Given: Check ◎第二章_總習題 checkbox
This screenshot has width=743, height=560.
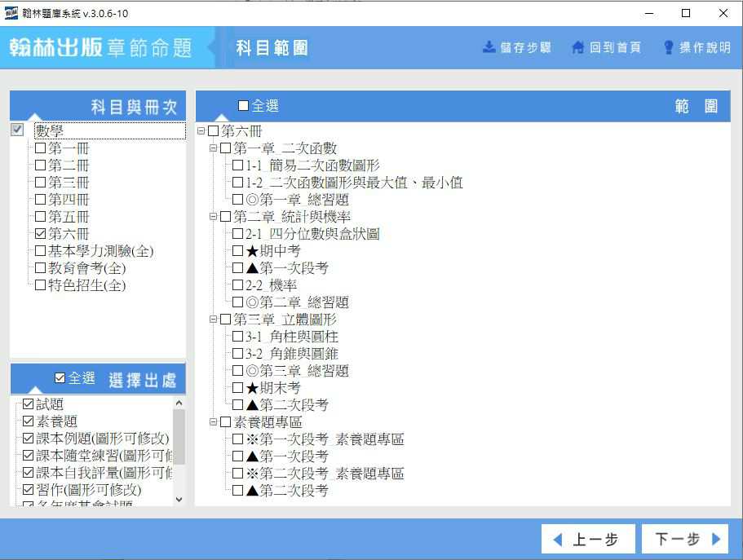Looking at the screenshot, I should pyautogui.click(x=238, y=302).
